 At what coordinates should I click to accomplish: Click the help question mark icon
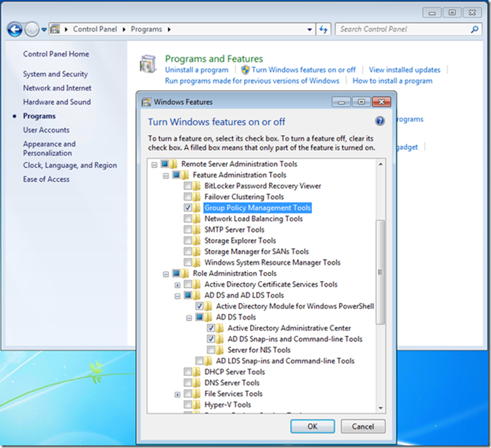point(380,121)
